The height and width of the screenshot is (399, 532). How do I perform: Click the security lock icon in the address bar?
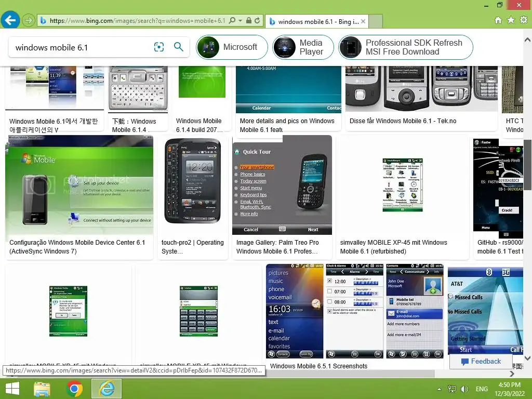coord(249,21)
